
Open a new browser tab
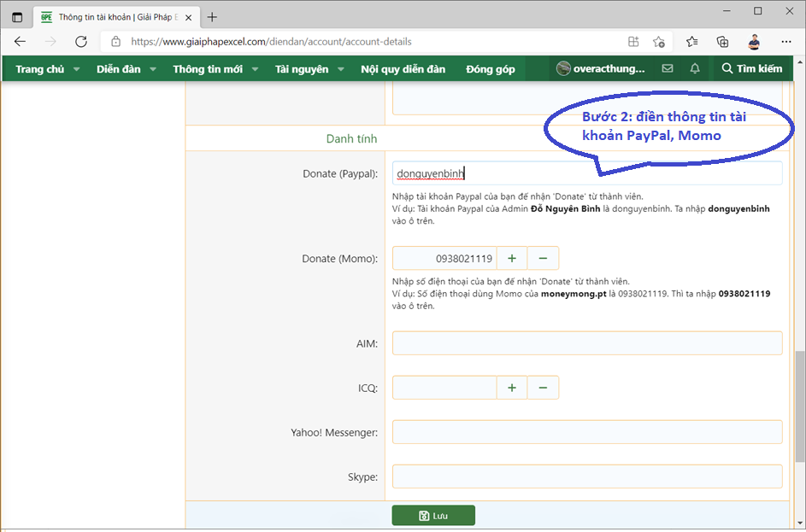coord(212,16)
